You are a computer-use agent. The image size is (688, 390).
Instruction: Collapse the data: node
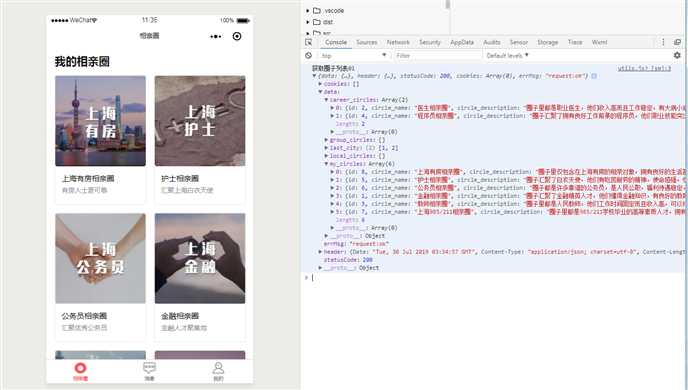point(320,92)
